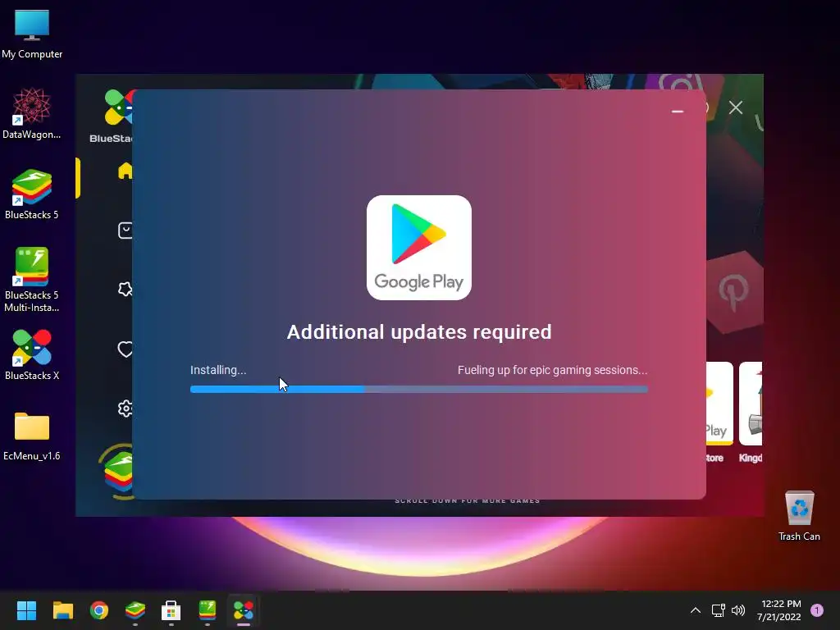Screen dimensions: 840x630
Task: Minimize the Additional updates required dialog
Action: tap(678, 112)
